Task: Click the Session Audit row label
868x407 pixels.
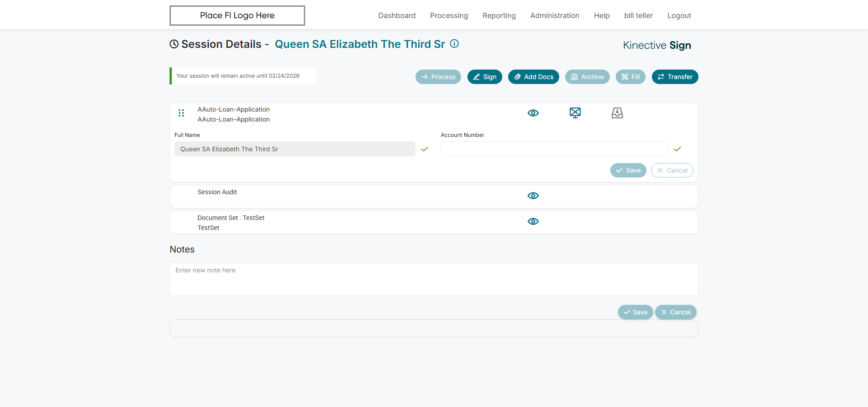Action: coord(217,192)
